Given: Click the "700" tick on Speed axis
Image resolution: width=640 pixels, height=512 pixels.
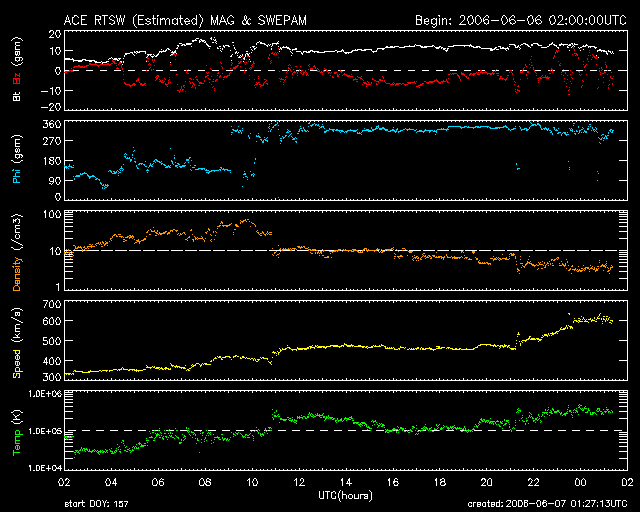Looking at the screenshot, I should click(52, 304).
